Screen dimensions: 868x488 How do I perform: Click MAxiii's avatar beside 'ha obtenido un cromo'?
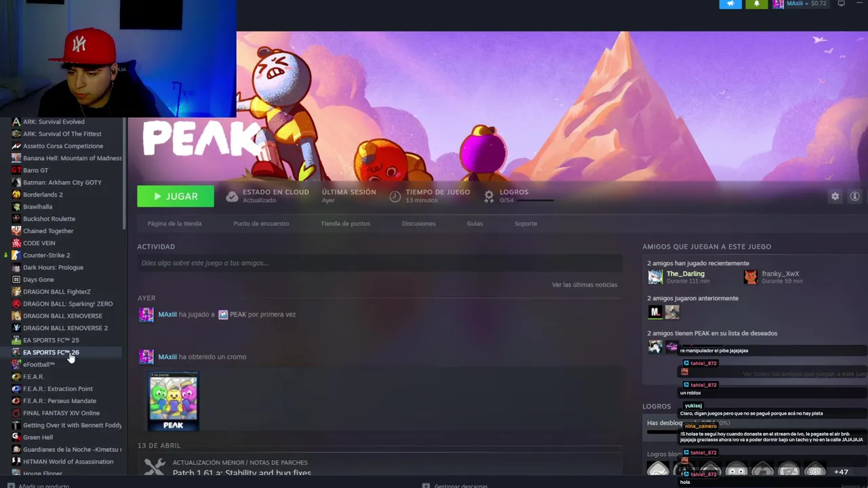(x=146, y=357)
